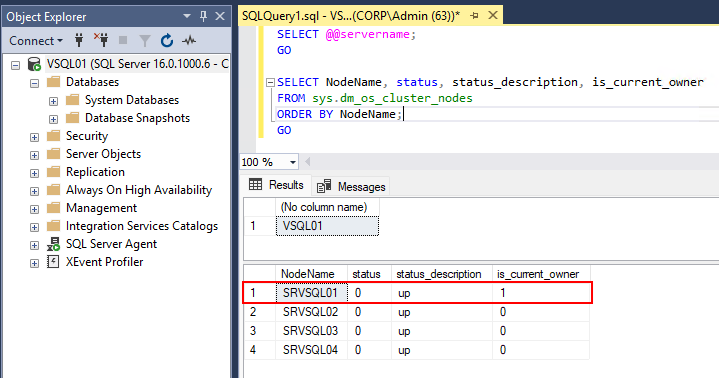Select the SRVSQL01 cell

coord(312,293)
